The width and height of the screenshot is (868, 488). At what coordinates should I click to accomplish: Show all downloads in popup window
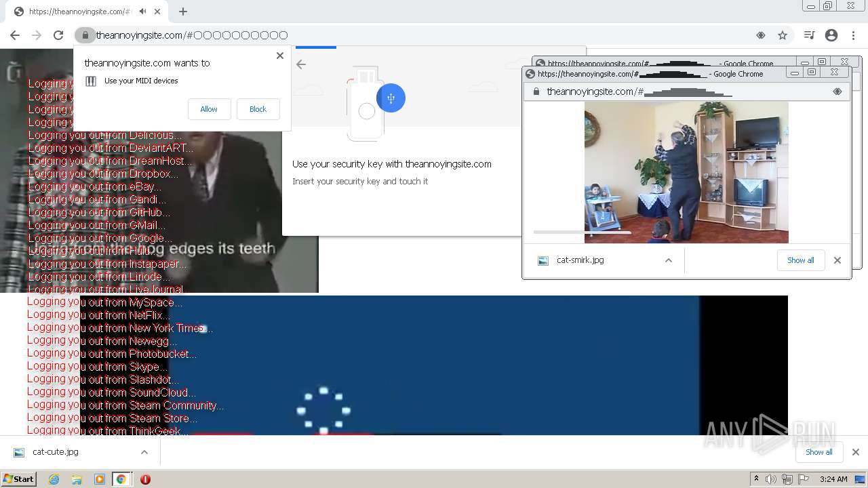pos(800,260)
